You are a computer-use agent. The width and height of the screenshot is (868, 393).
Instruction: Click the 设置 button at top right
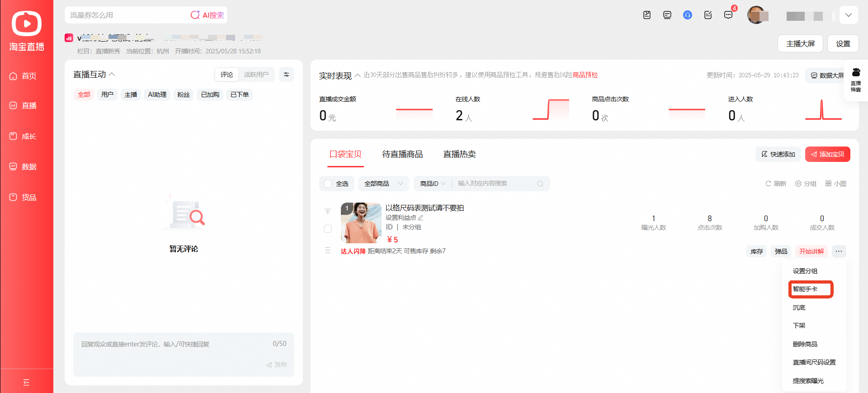coord(843,43)
